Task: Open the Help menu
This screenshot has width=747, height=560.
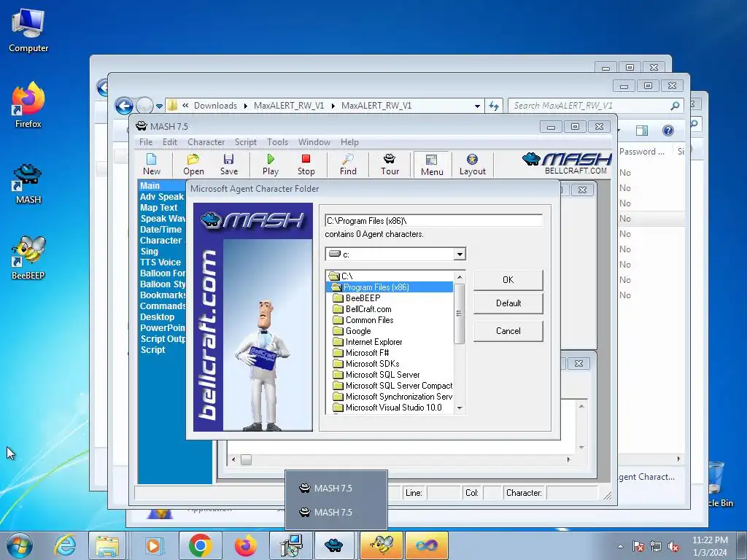Action: click(x=349, y=142)
